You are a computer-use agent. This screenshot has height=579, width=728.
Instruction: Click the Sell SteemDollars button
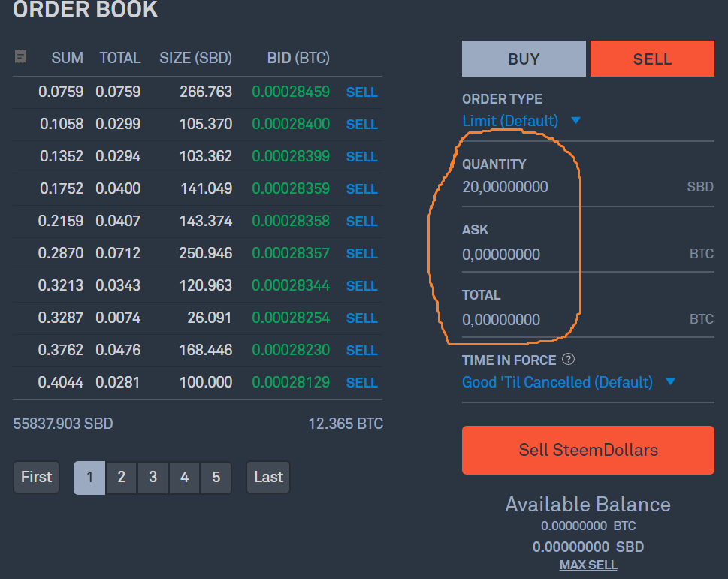click(588, 450)
